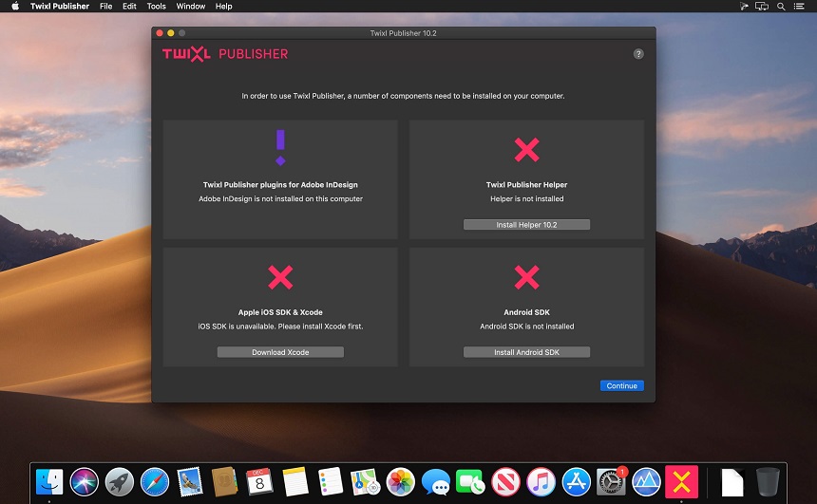817x504 pixels.
Task: Open Spotlight search in menu bar
Action: click(781, 7)
